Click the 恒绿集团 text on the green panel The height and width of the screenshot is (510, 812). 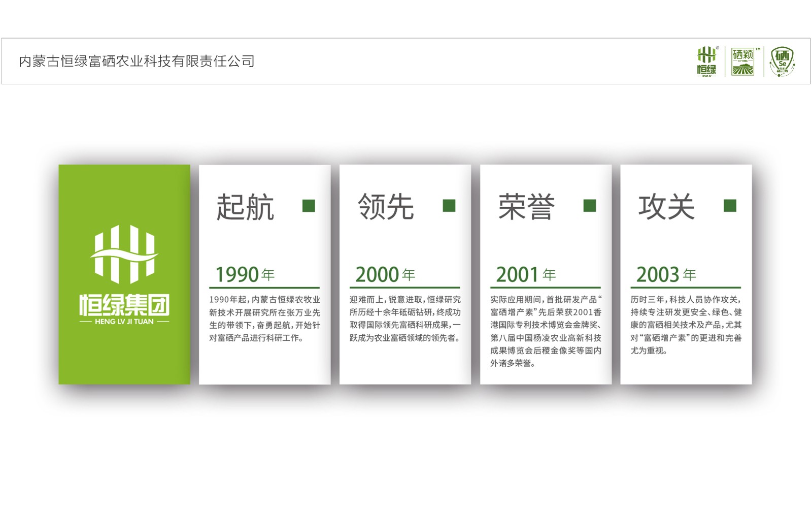point(124,305)
